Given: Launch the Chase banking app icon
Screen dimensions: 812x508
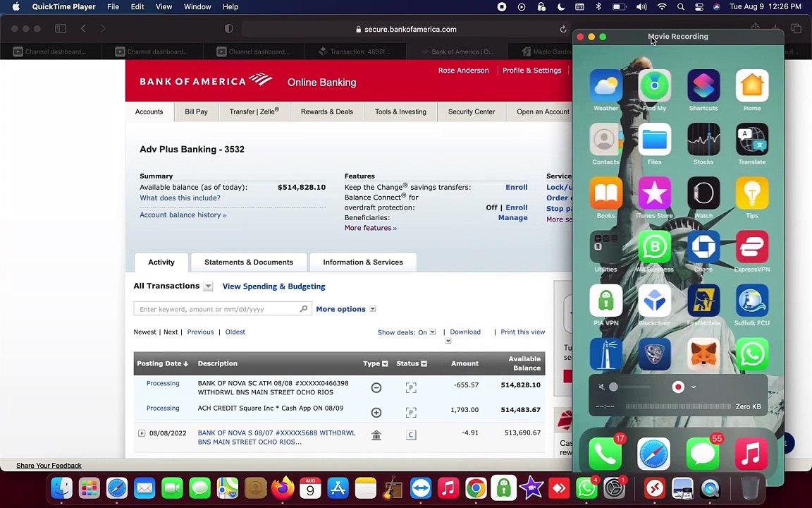Looking at the screenshot, I should (x=703, y=247).
